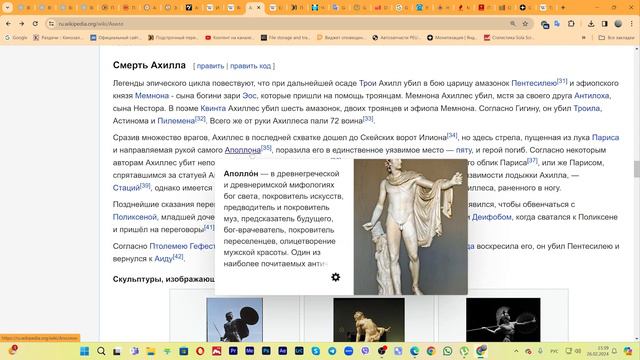
Task: Open the hover card settings gear
Action: pyautogui.click(x=336, y=277)
